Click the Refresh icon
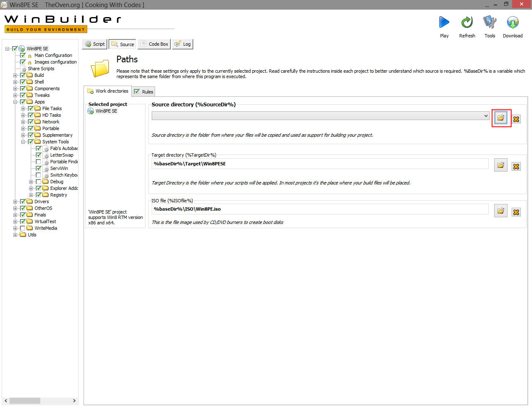The width and height of the screenshot is (532, 408). pyautogui.click(x=467, y=22)
